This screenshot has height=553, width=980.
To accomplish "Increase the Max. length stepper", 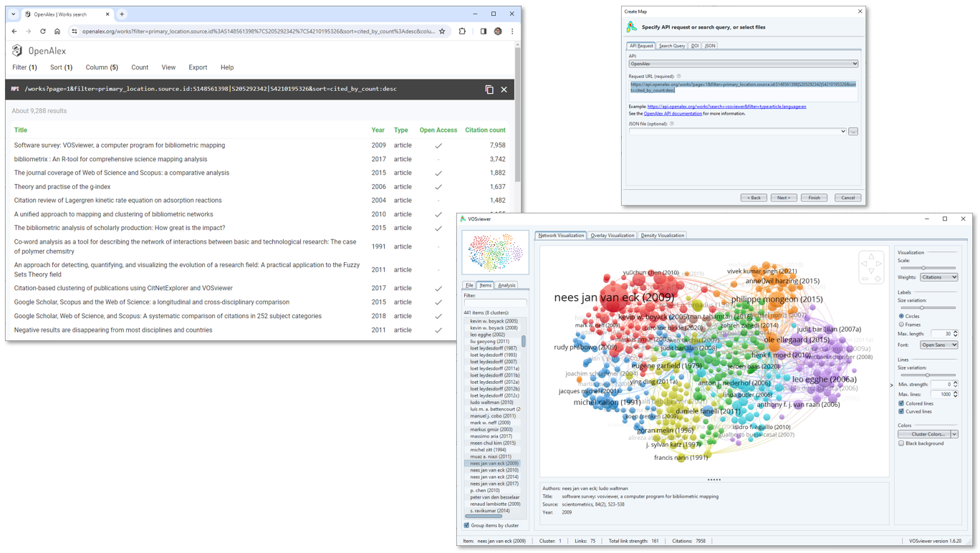I will coord(956,332).
